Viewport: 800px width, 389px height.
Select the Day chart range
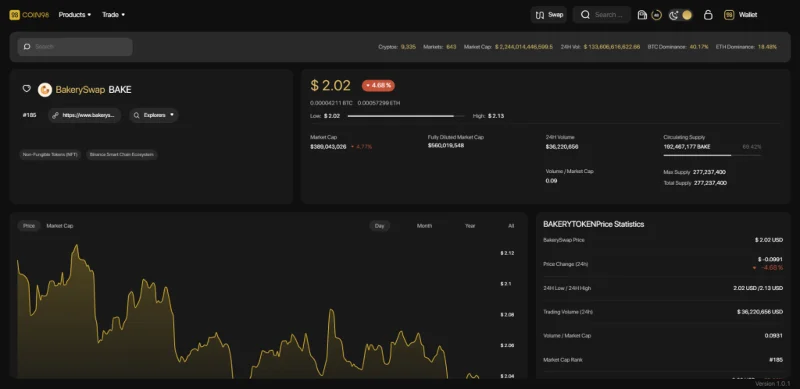click(x=380, y=226)
